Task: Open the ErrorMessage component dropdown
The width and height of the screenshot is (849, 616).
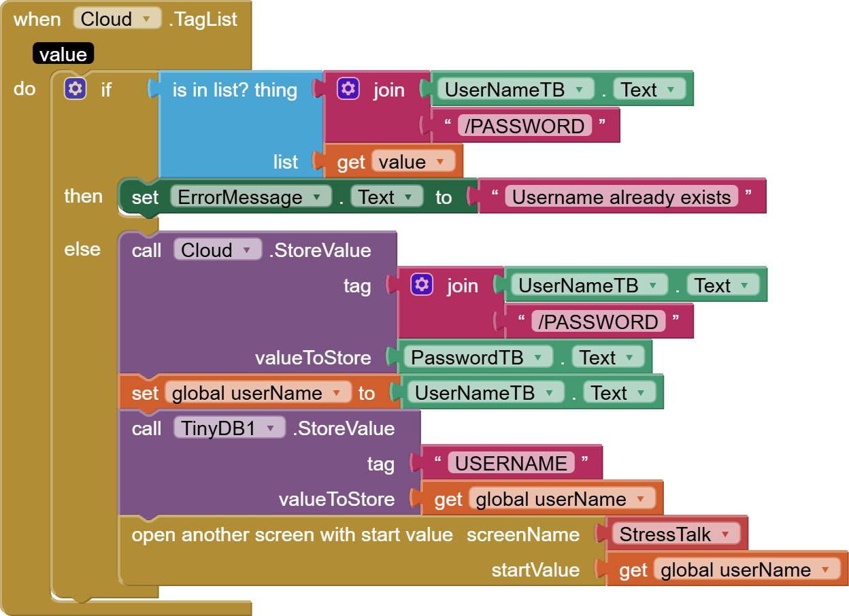Action: (250, 197)
